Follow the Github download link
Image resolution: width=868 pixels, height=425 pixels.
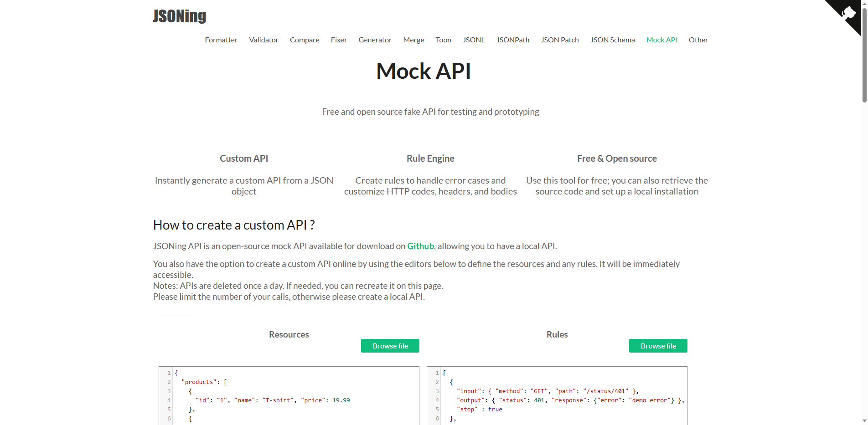tap(420, 246)
